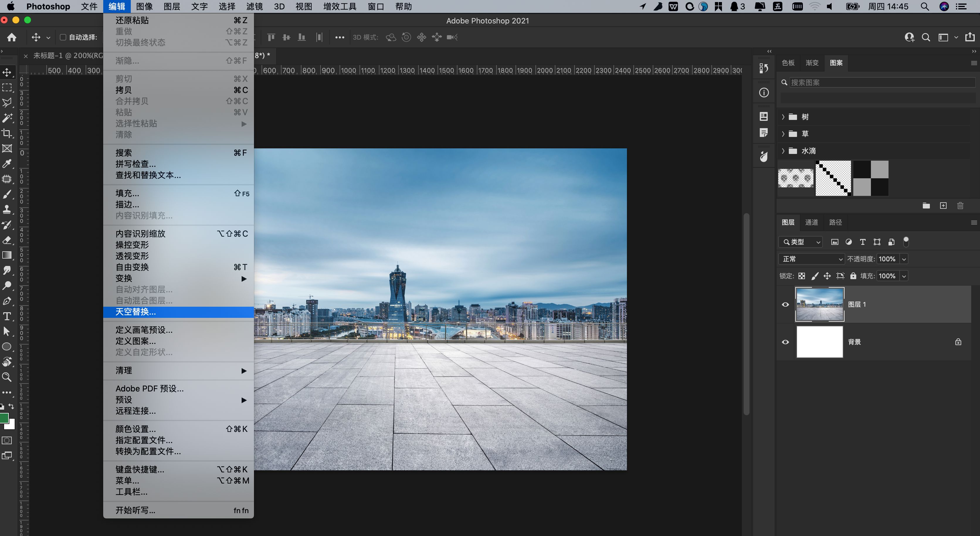980x536 pixels.
Task: Choose 填充... menu item
Action: [178, 193]
